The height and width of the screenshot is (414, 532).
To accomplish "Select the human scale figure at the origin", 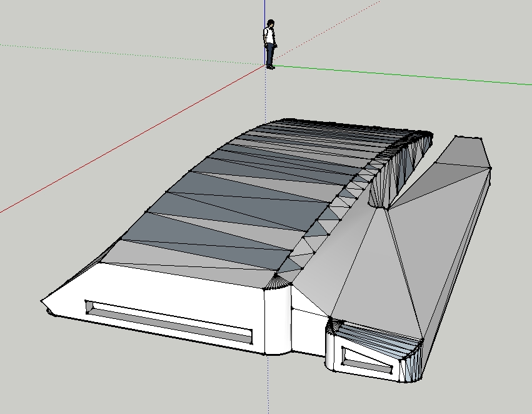I will point(269,45).
